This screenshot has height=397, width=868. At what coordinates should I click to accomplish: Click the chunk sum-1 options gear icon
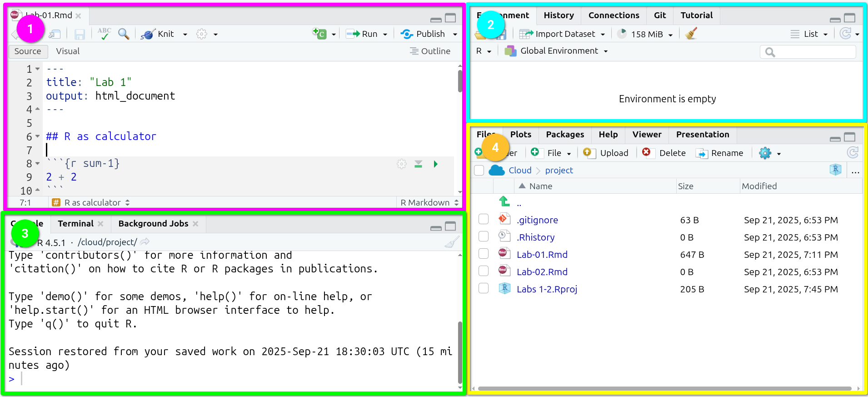(x=401, y=164)
